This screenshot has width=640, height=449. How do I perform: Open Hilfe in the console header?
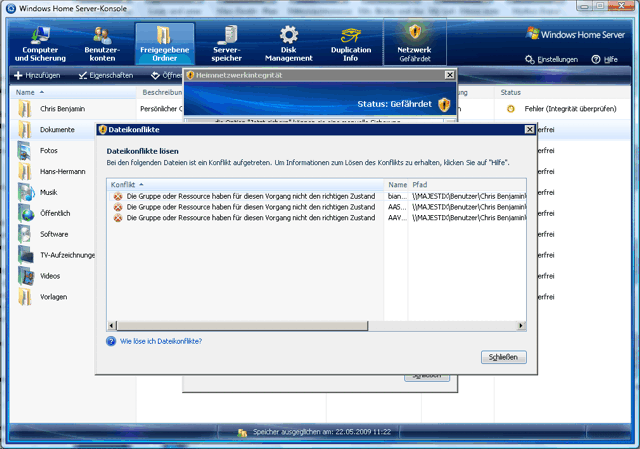pos(604,60)
